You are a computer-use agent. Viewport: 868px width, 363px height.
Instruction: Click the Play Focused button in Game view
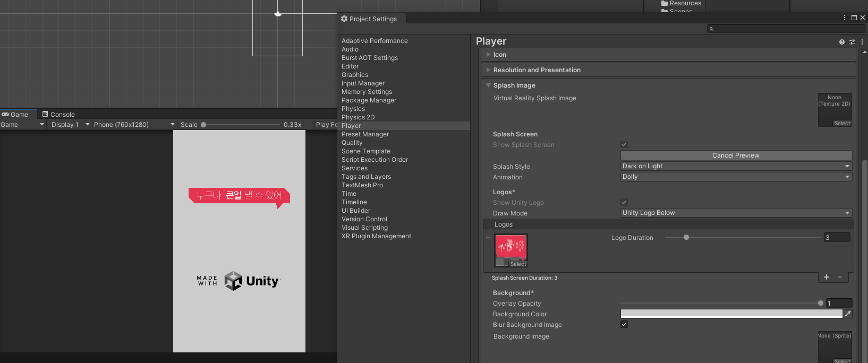click(x=326, y=125)
